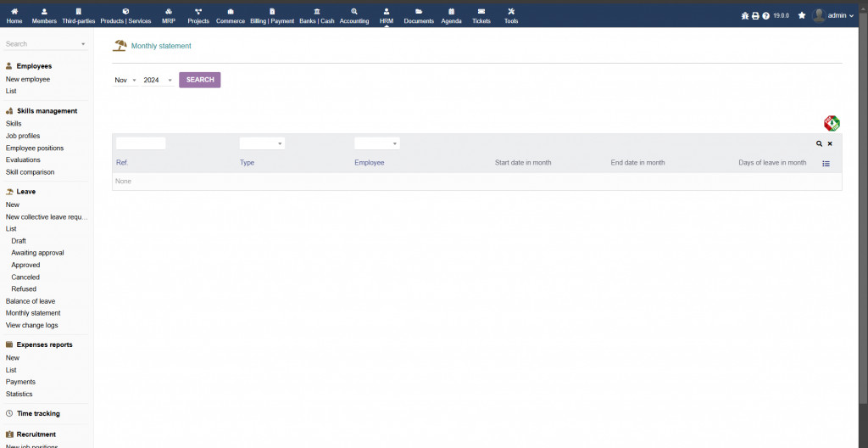Open Leave section heading

point(26,192)
